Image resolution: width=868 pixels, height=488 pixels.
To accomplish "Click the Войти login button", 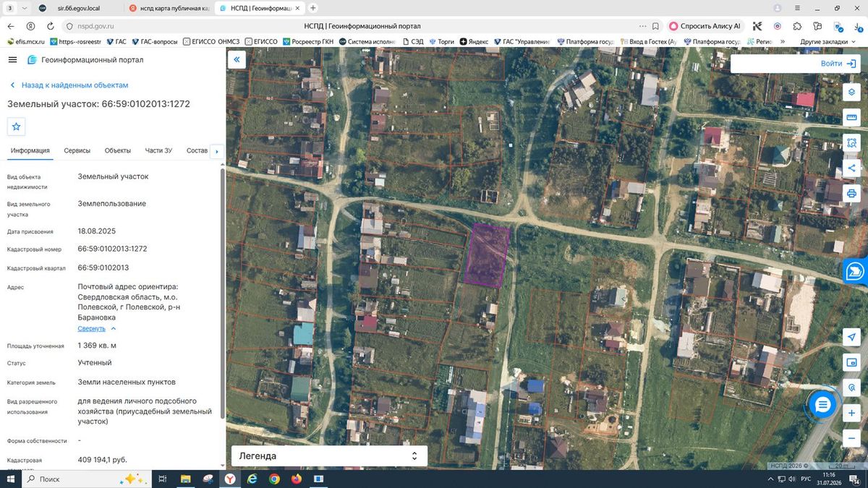I will tap(838, 64).
